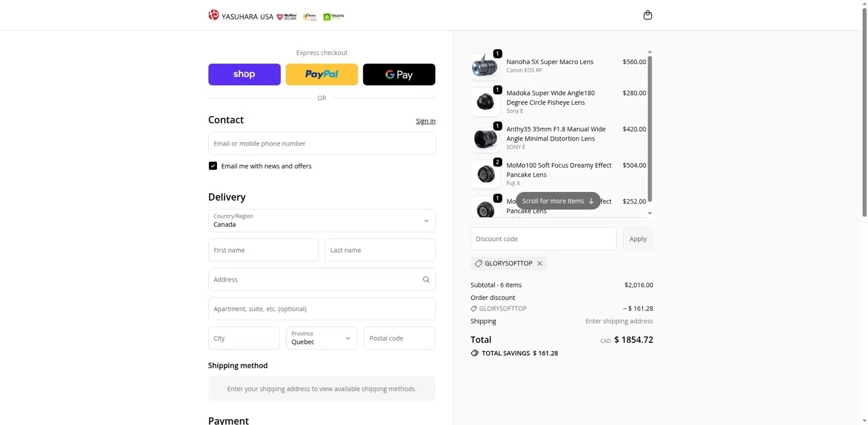Open the shopping bag cart icon
The image size is (868, 425).
click(648, 15)
